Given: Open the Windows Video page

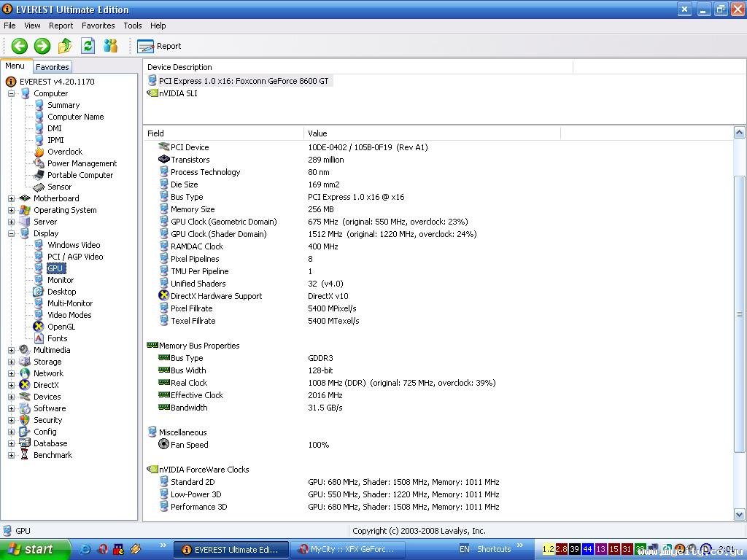Looking at the screenshot, I should click(x=74, y=245).
